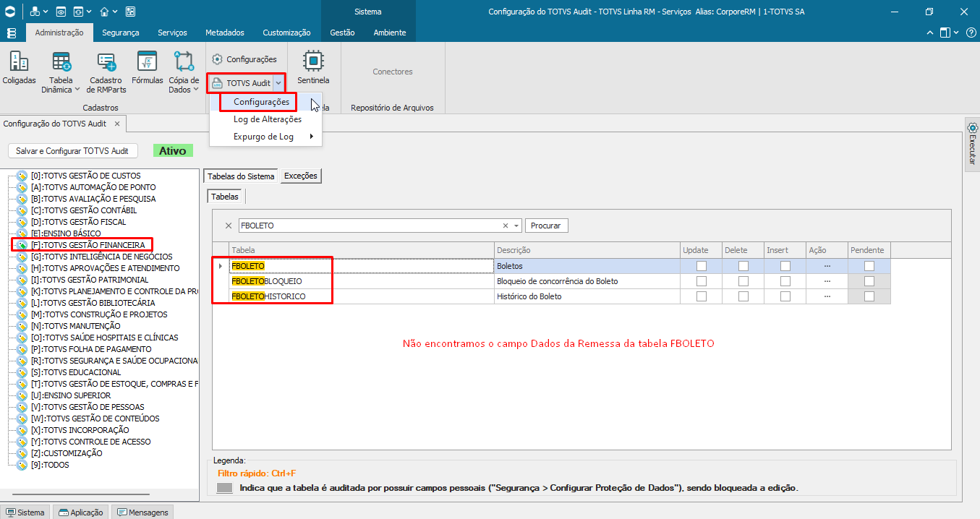The height and width of the screenshot is (519, 980).
Task: Click the Procurar button
Action: coord(546,226)
